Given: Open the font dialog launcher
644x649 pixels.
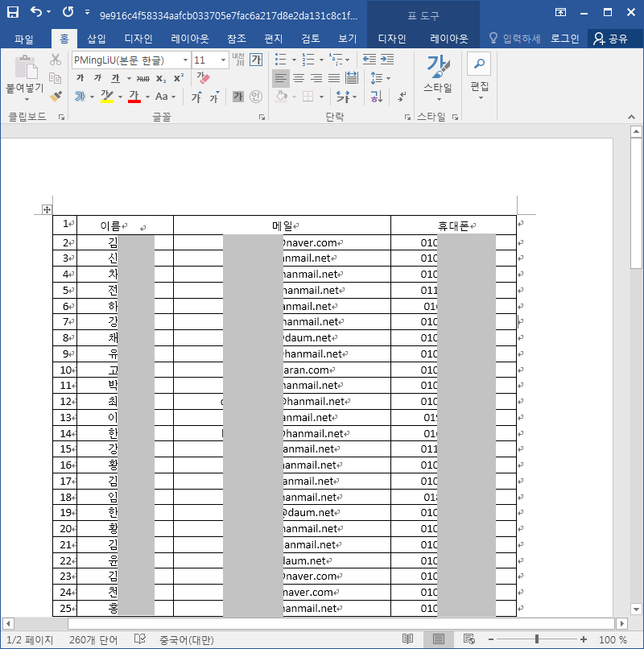Looking at the screenshot, I should point(262,118).
